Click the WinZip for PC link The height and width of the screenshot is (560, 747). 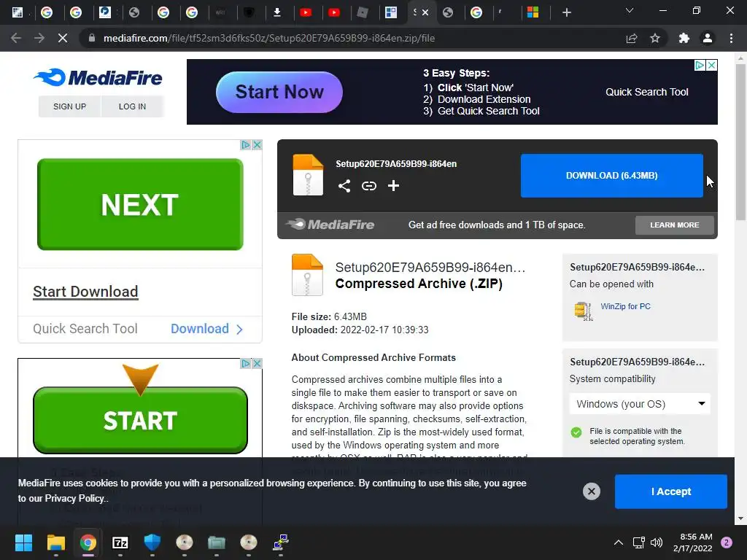pos(625,306)
